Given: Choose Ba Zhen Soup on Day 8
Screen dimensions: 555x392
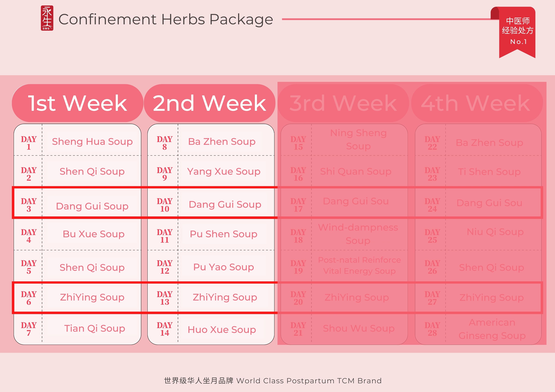Looking at the screenshot, I should tap(222, 141).
